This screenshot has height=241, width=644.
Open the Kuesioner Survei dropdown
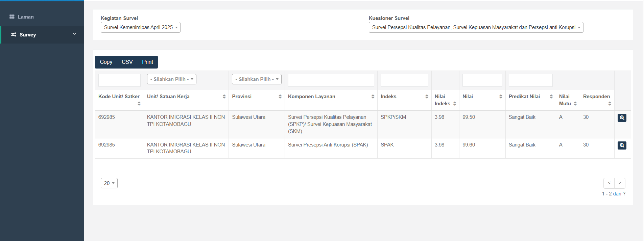(476, 27)
